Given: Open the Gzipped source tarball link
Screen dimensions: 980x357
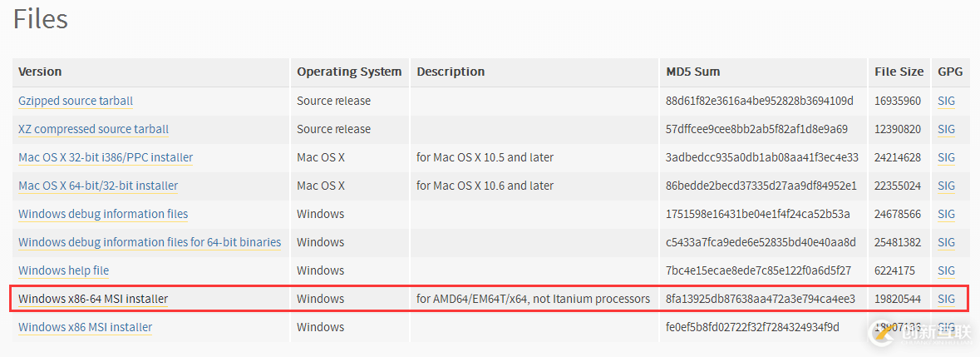Looking at the screenshot, I should tap(76, 101).
